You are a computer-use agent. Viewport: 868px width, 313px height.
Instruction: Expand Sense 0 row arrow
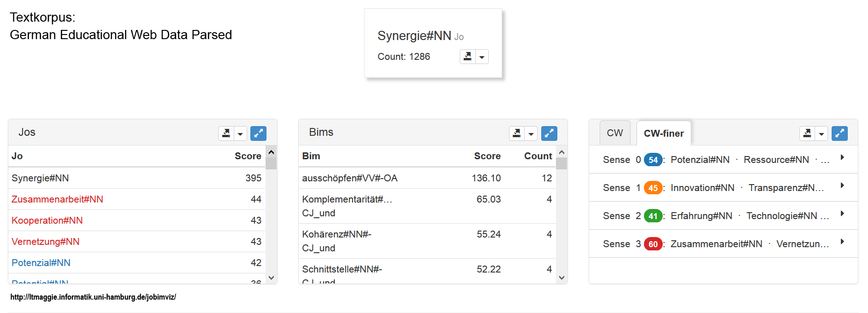click(x=842, y=157)
